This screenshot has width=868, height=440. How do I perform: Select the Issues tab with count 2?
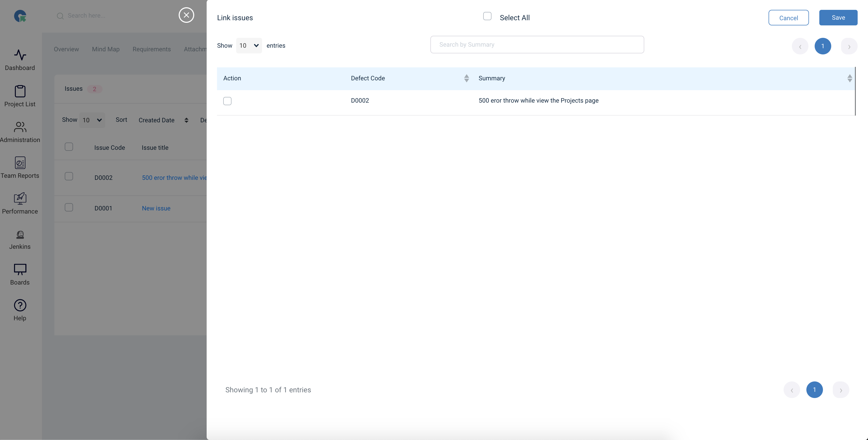point(83,89)
